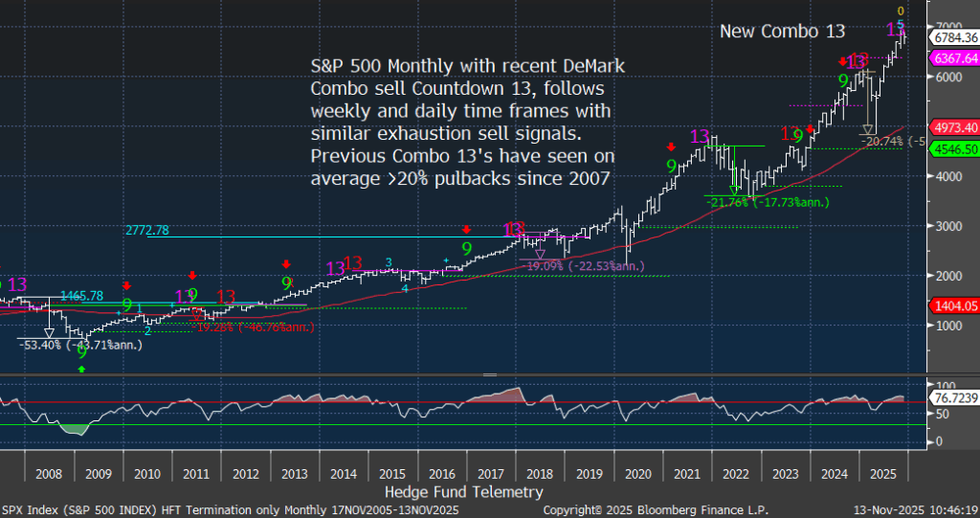Select the red down arrow near 2017

pyautogui.click(x=466, y=230)
